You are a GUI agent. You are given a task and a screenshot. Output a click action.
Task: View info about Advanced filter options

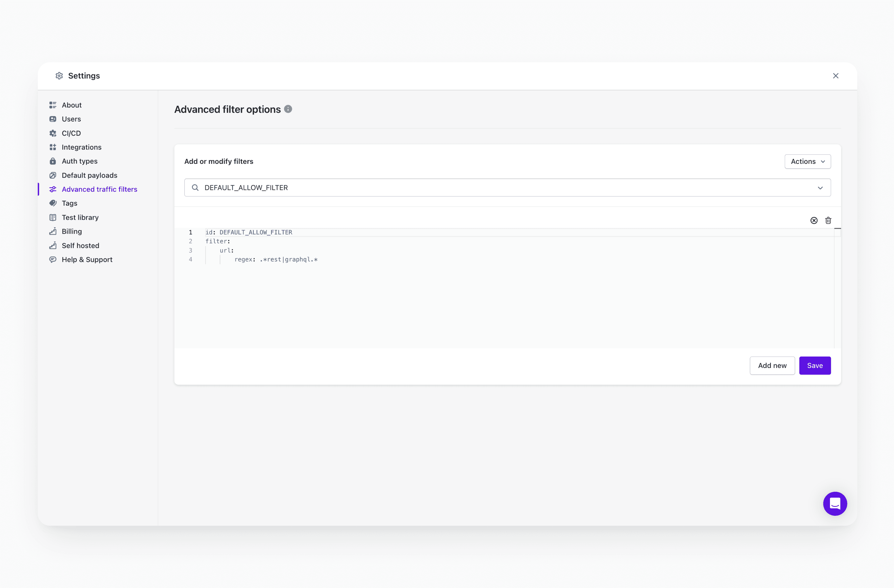(288, 109)
